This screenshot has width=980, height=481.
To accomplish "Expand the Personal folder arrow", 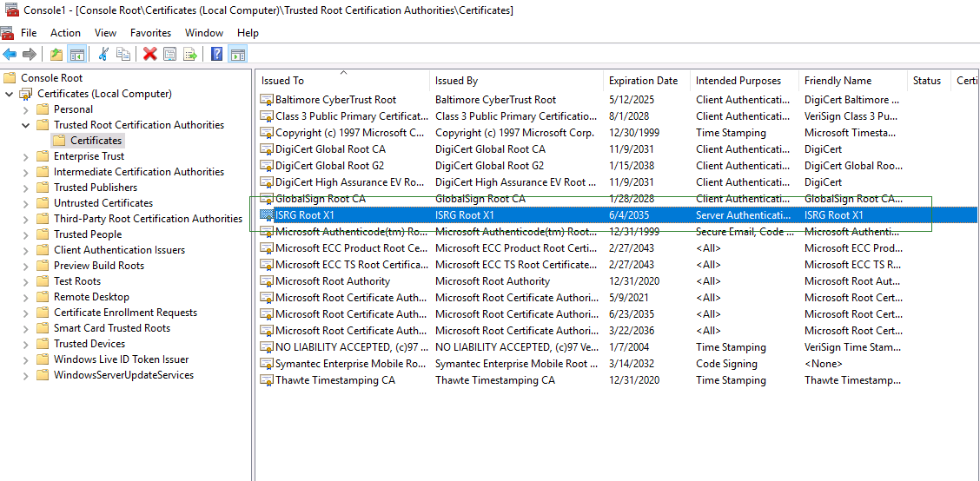I will [x=25, y=109].
